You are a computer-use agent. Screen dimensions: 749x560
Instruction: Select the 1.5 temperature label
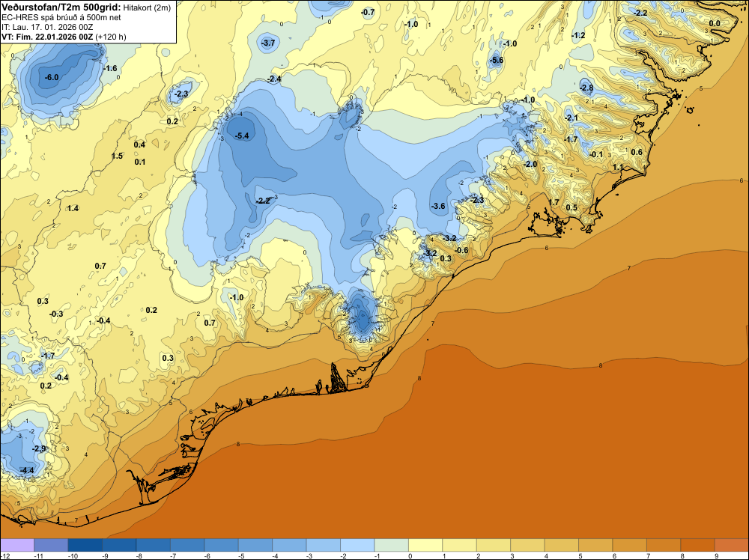117,156
